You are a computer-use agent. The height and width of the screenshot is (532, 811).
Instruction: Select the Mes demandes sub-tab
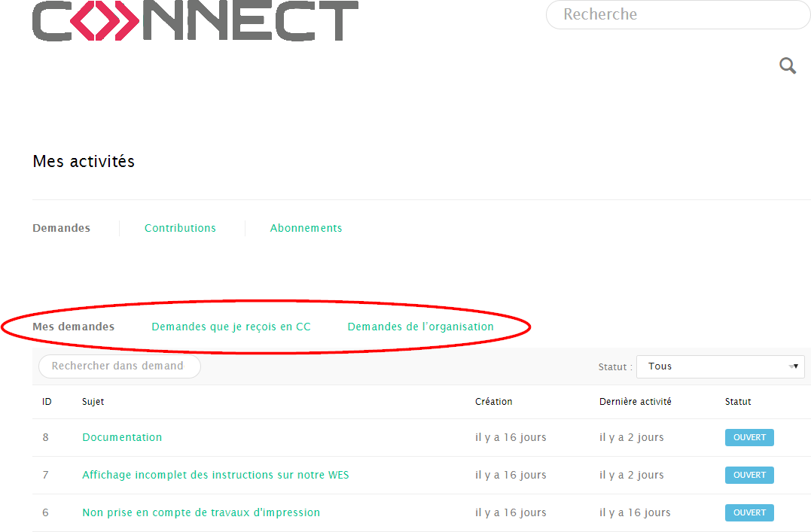[73, 327]
